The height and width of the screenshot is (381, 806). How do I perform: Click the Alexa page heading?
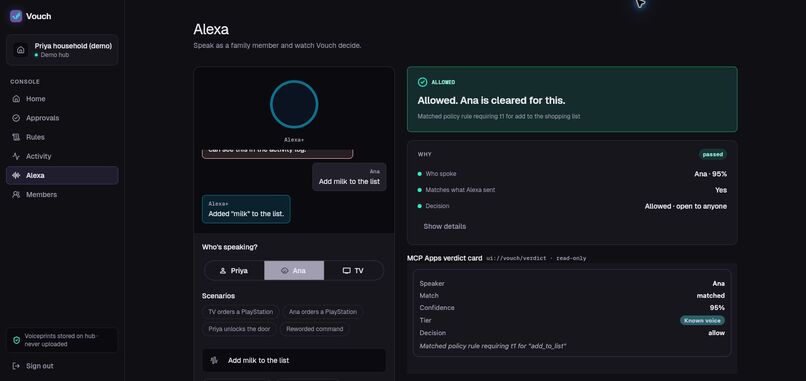coord(211,29)
